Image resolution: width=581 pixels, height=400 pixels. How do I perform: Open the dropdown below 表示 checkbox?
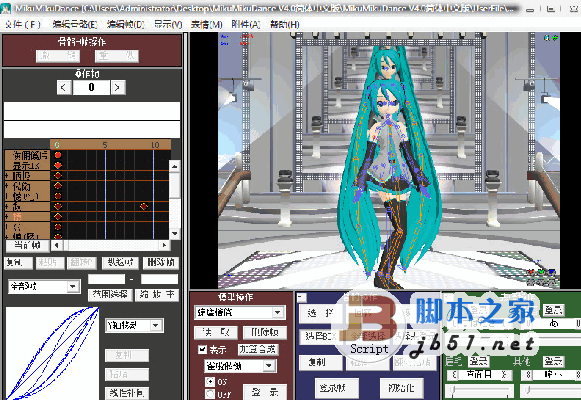[x=240, y=366]
